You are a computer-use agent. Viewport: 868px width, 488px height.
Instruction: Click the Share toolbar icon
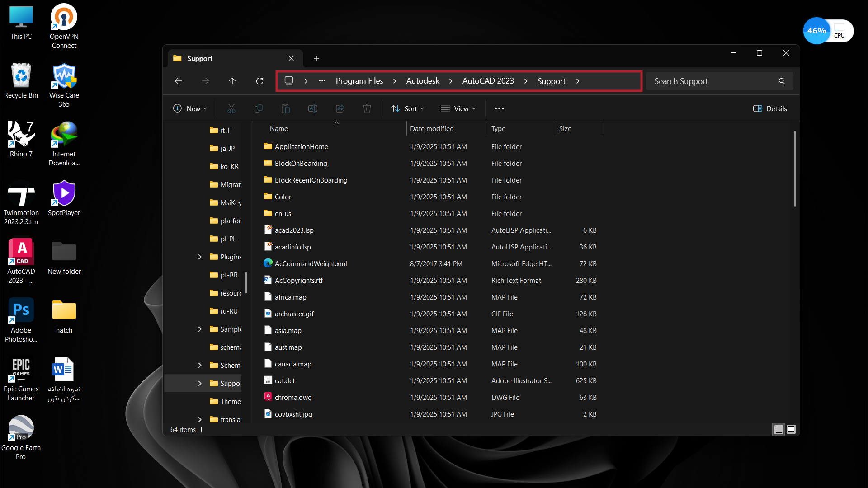click(x=340, y=108)
